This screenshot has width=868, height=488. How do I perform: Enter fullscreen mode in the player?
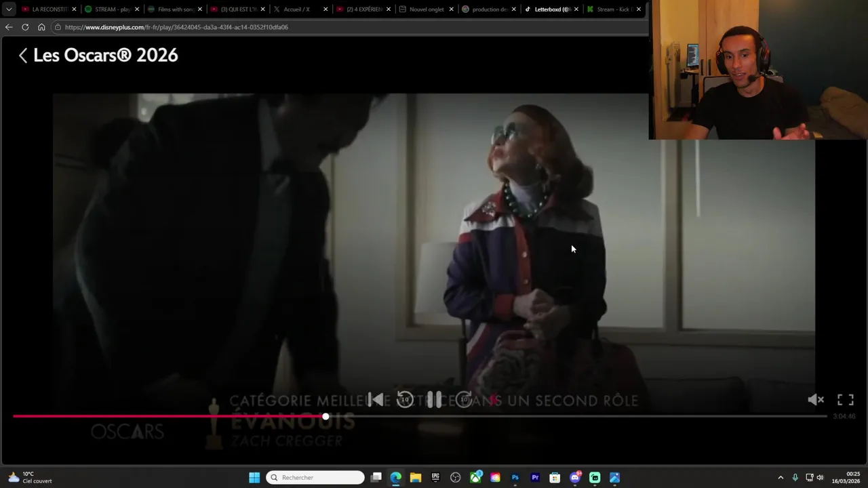click(845, 400)
